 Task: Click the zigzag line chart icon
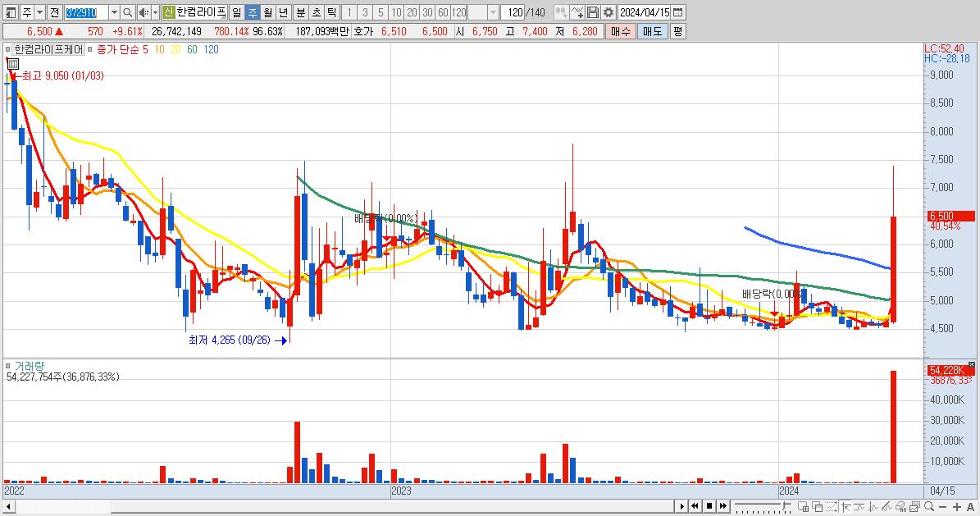[x=873, y=506]
